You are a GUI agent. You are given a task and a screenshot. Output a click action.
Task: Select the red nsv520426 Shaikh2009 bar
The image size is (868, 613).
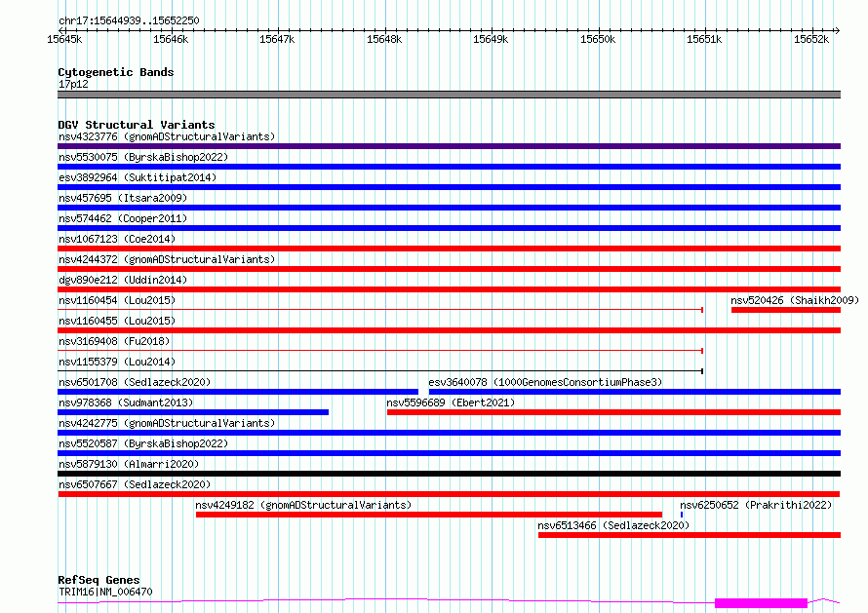click(x=786, y=310)
